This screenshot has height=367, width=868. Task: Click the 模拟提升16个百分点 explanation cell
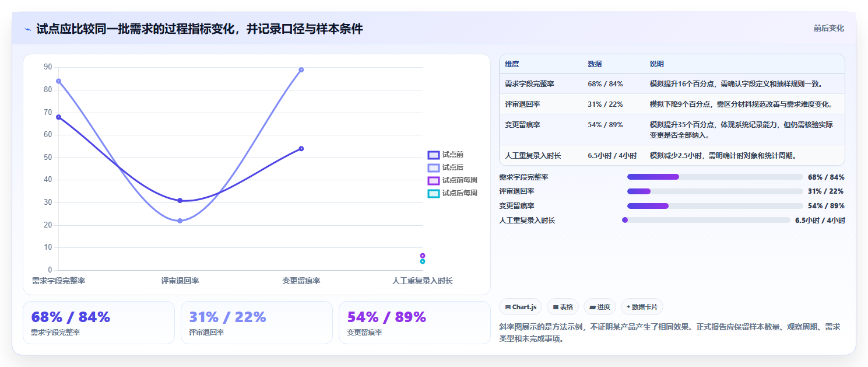tap(736, 84)
